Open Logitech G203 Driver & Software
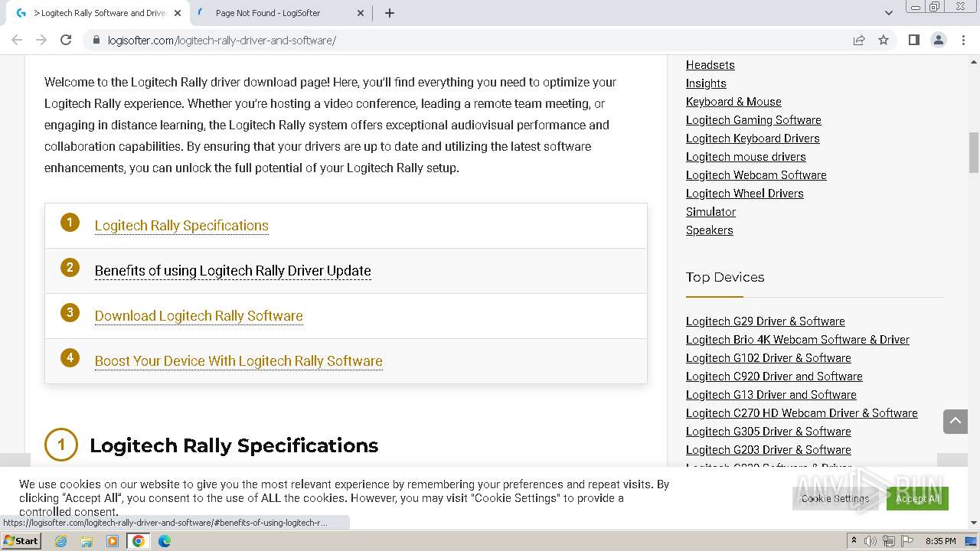 coord(769,450)
